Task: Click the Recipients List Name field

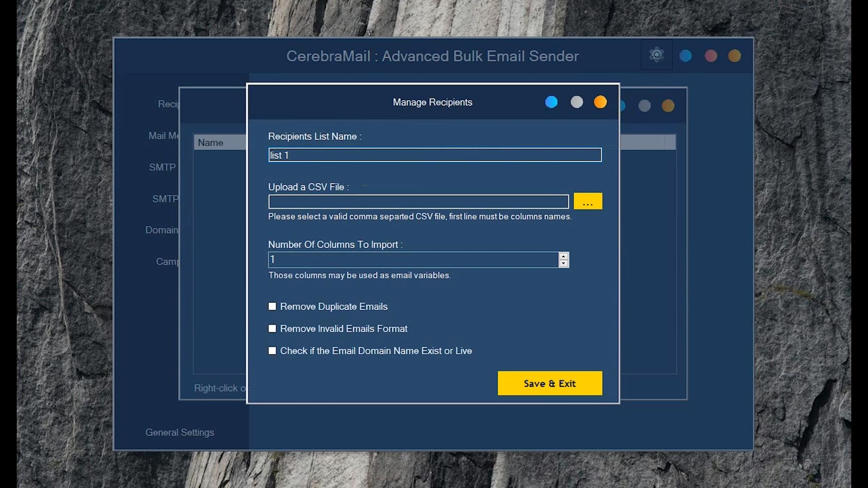Action: click(x=434, y=155)
